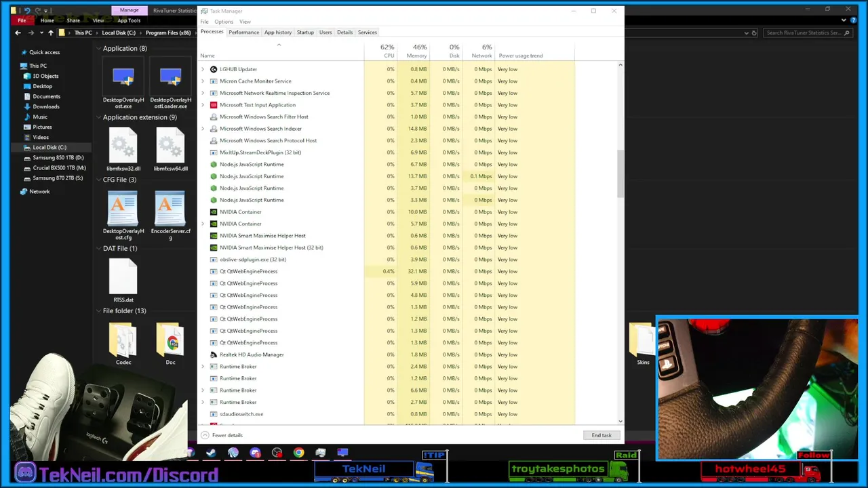Select the libmfxsw32.dll file icon
This screenshot has height=488, width=868.
123,146
